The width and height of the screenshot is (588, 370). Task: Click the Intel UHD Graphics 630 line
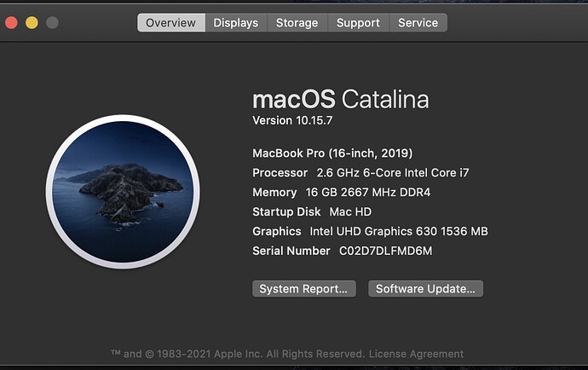[371, 231]
